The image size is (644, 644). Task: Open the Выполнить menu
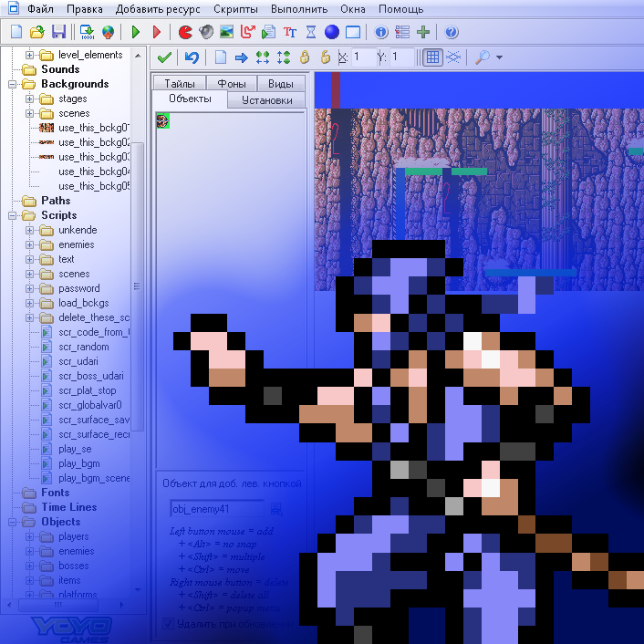click(x=299, y=9)
